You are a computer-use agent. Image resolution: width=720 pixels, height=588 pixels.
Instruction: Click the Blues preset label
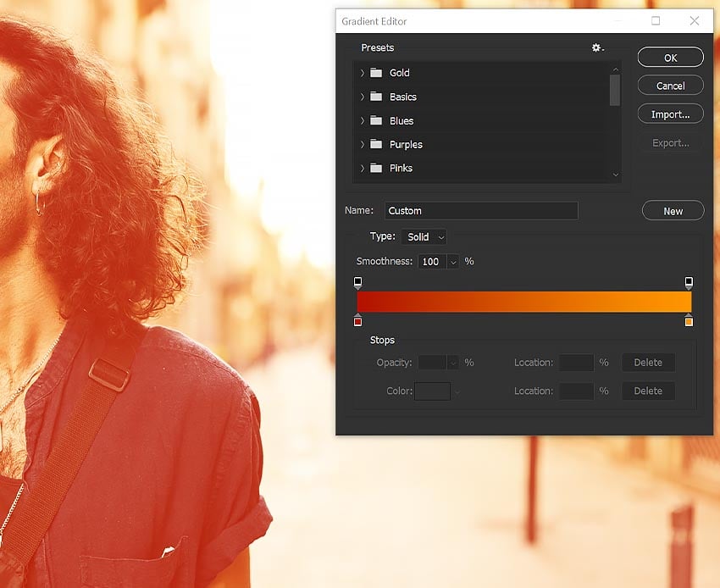point(402,121)
